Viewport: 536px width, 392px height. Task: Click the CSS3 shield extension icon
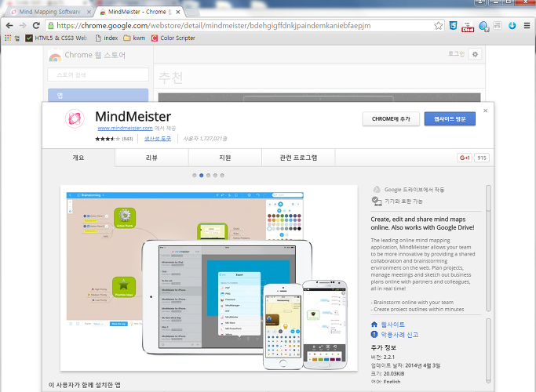(454, 26)
